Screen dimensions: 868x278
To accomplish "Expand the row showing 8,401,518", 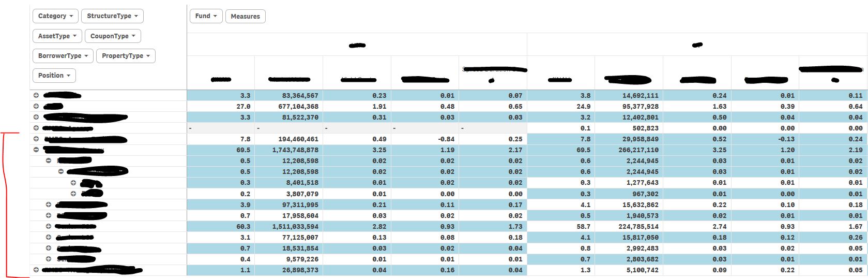I will point(73,183).
